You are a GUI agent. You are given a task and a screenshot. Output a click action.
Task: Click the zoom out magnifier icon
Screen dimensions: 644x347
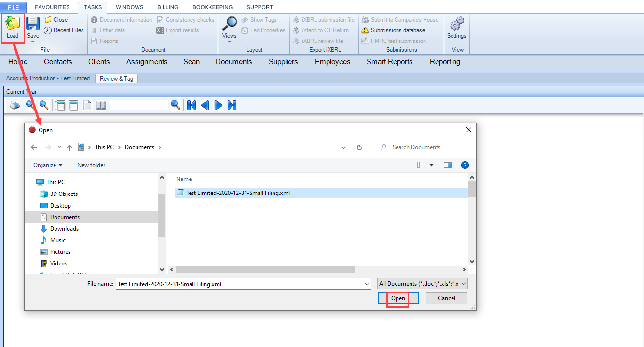click(x=44, y=105)
